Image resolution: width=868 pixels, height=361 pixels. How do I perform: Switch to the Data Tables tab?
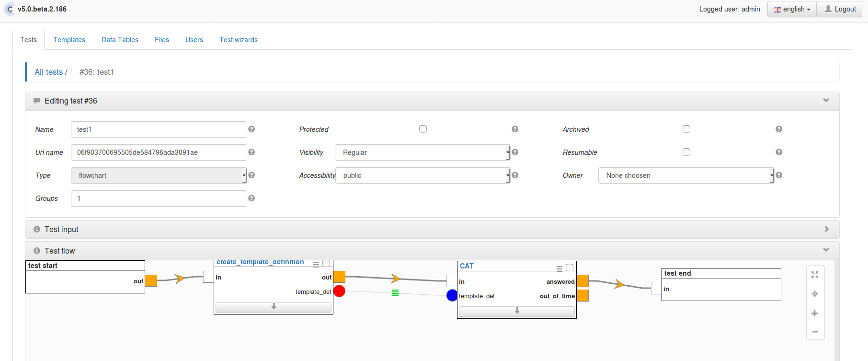tap(120, 40)
